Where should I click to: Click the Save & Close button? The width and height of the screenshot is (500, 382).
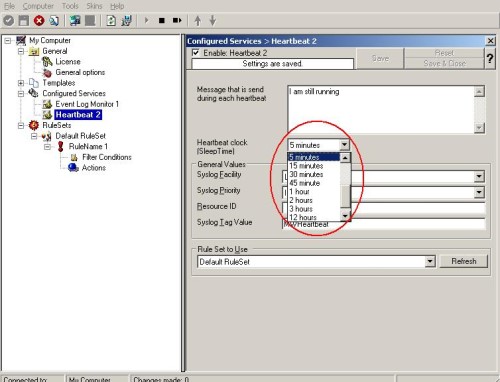coord(444,63)
